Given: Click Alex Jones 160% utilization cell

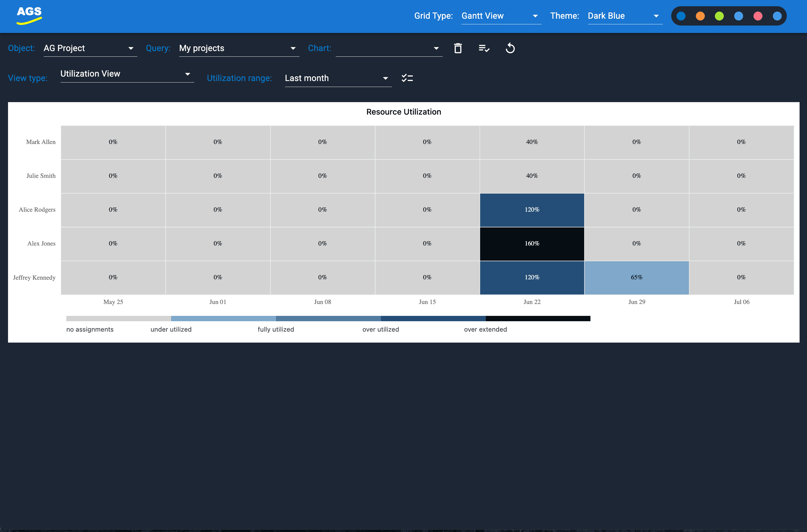Looking at the screenshot, I should (532, 244).
